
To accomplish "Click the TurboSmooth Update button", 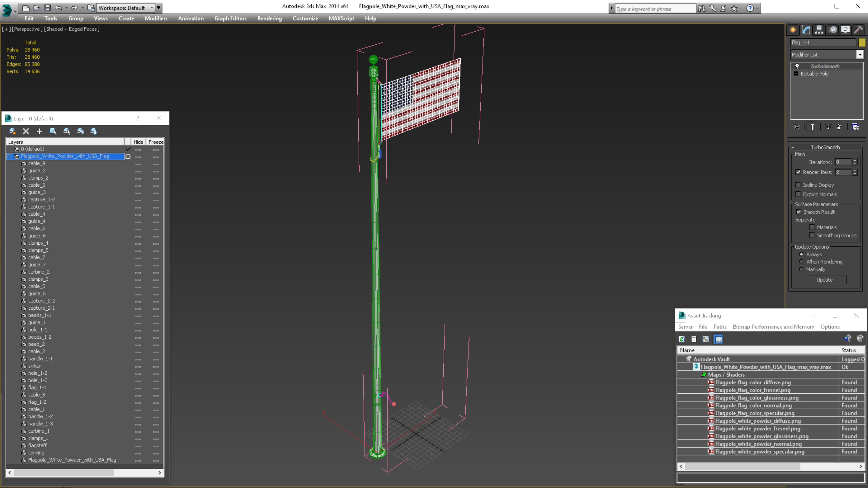I will tap(825, 280).
